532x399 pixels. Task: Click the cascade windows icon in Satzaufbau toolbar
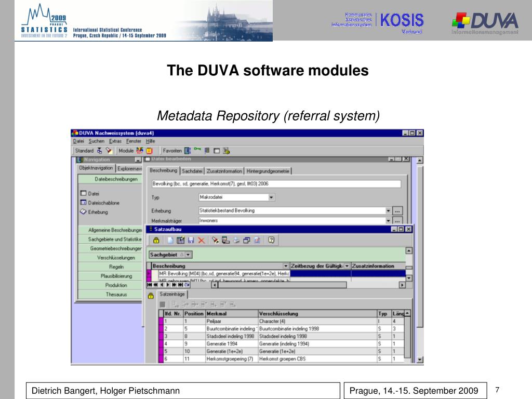tap(247, 240)
